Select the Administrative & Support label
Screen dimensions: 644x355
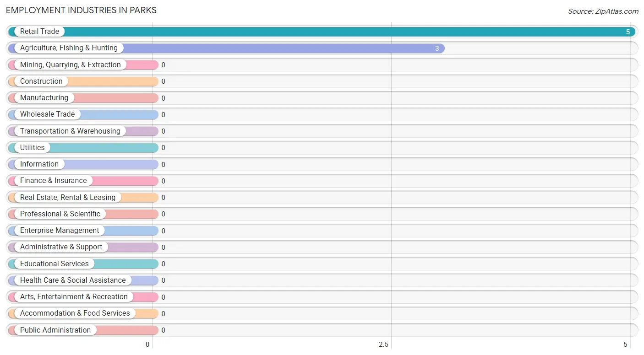pyautogui.click(x=61, y=247)
